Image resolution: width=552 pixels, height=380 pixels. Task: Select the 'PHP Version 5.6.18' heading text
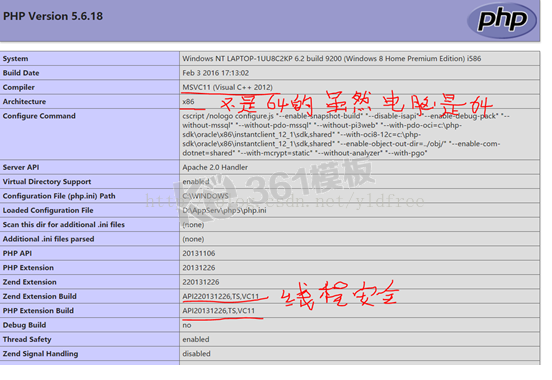(x=53, y=16)
